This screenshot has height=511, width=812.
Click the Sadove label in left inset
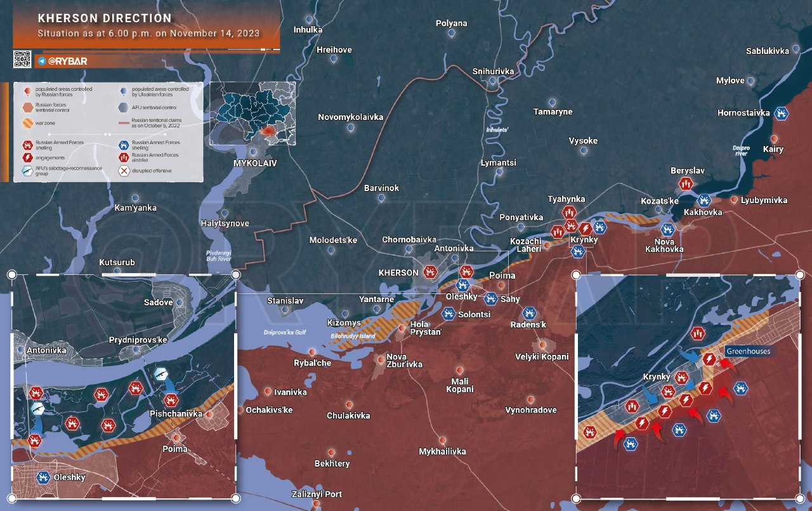(x=158, y=302)
